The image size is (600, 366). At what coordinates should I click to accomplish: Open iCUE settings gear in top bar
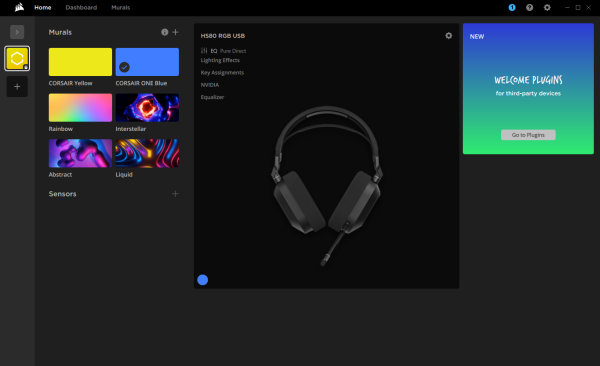(x=547, y=8)
